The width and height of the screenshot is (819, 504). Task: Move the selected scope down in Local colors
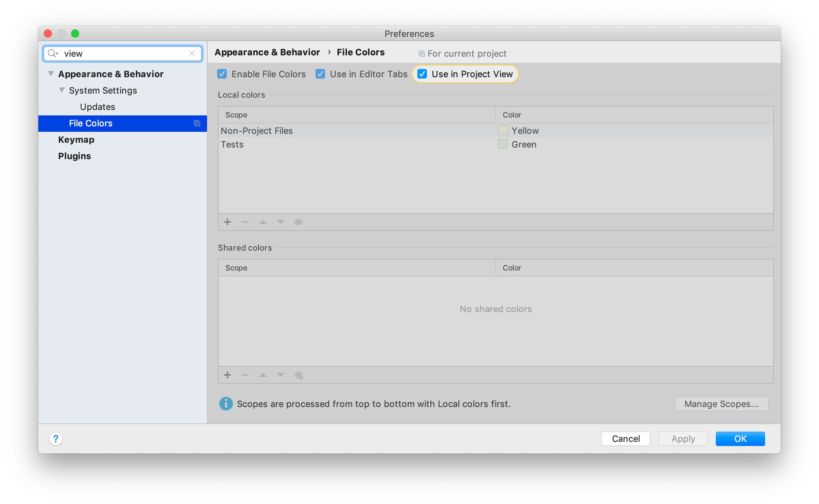coord(280,222)
